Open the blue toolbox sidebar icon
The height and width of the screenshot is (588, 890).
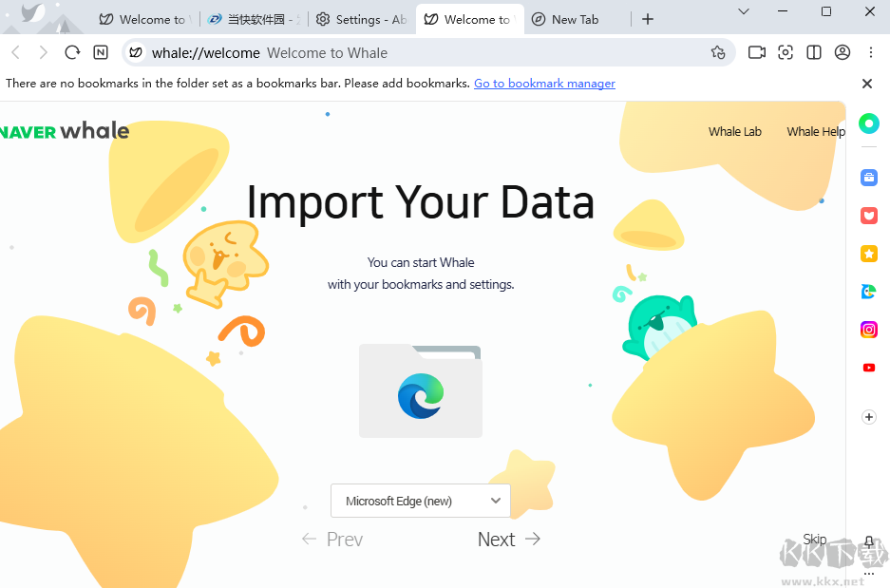pyautogui.click(x=869, y=178)
